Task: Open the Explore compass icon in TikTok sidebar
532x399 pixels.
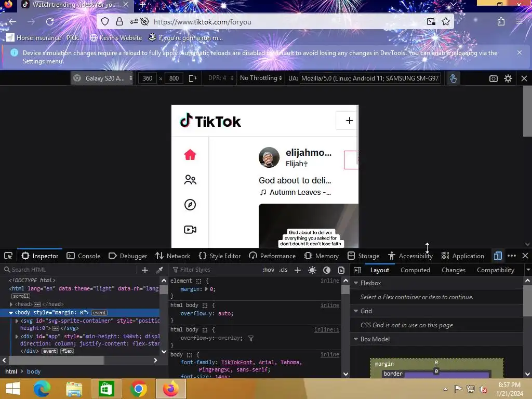Action: [x=190, y=205]
